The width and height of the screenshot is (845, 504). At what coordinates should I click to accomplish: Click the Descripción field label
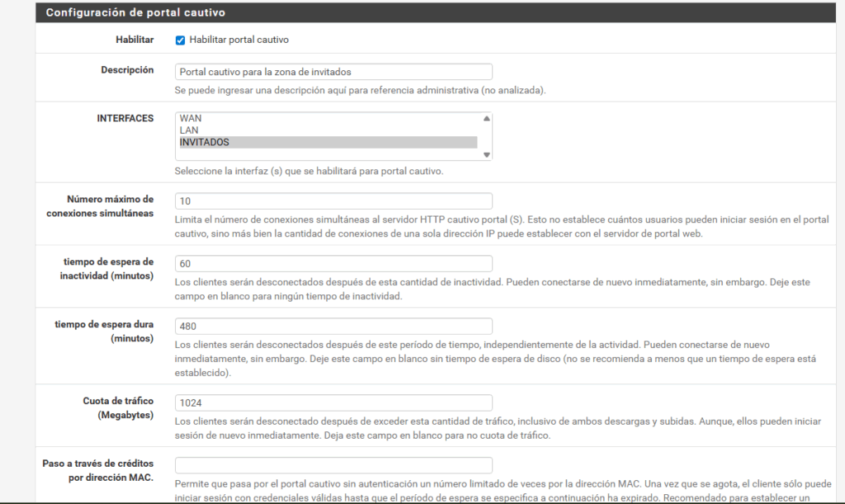coord(127,70)
